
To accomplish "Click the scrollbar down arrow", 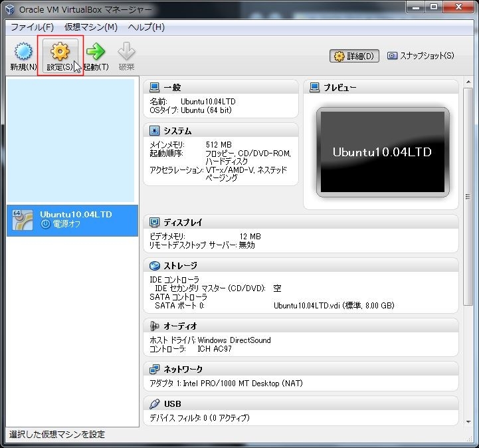I will 468,421.
